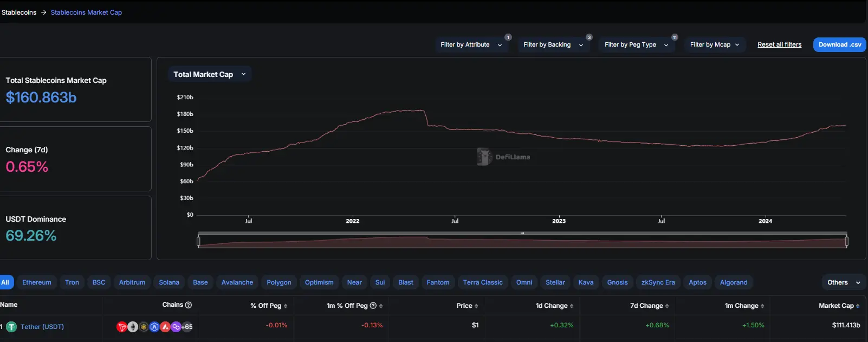Screen dimensions: 868x342
Task: Open the Tether (USDT) link
Action: (x=42, y=327)
